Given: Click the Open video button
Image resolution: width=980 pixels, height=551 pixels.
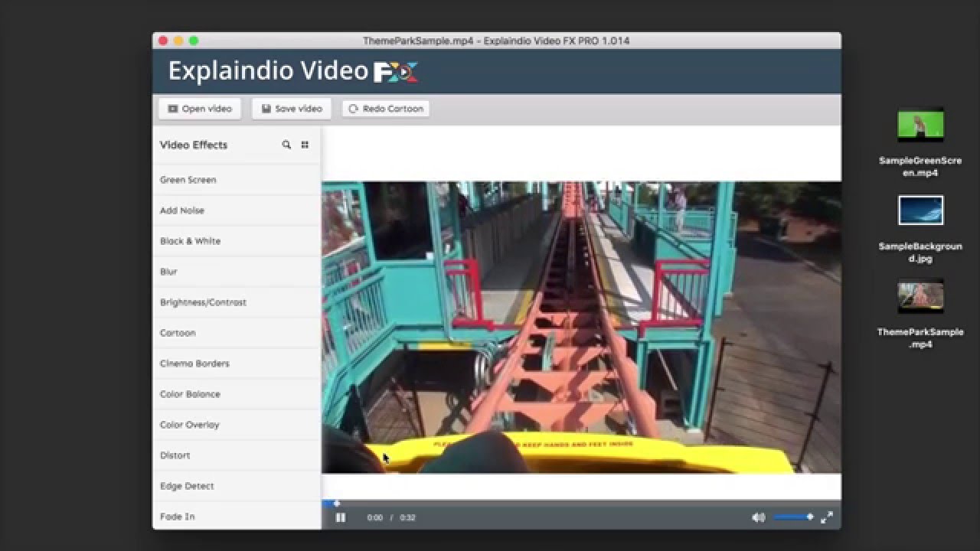Looking at the screenshot, I should tap(200, 109).
